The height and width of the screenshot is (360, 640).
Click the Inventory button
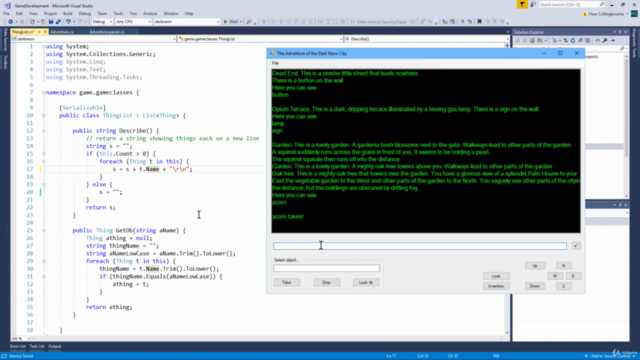pos(496,286)
